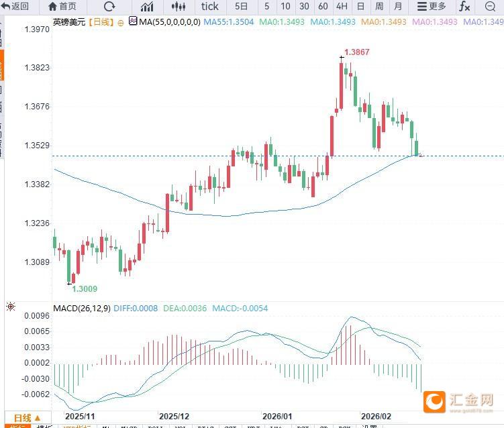Click the MACD panel settings gear icon

tap(10, 307)
